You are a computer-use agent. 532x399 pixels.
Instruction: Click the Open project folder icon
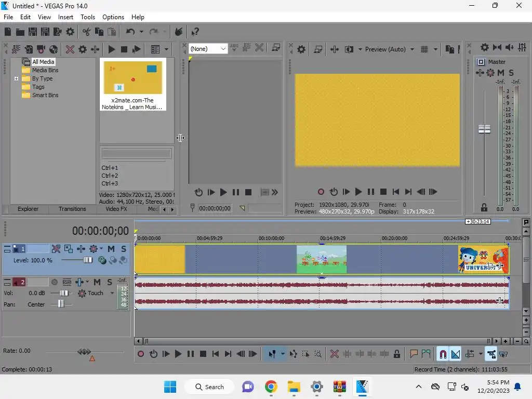[20, 32]
